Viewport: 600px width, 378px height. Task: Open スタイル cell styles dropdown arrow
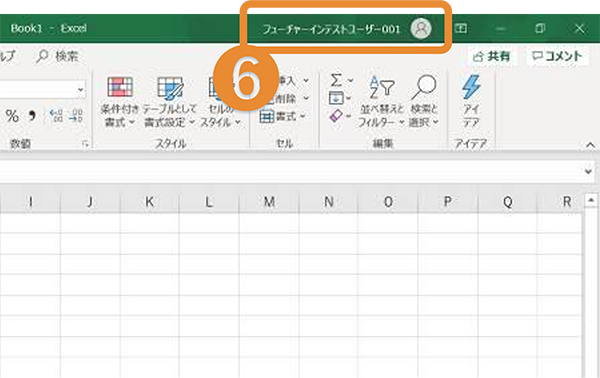238,122
